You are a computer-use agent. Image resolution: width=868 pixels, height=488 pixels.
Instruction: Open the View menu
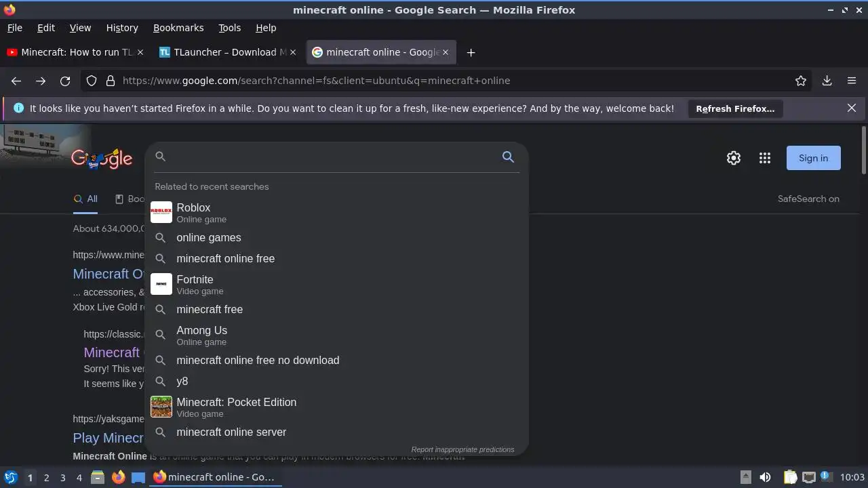point(80,28)
